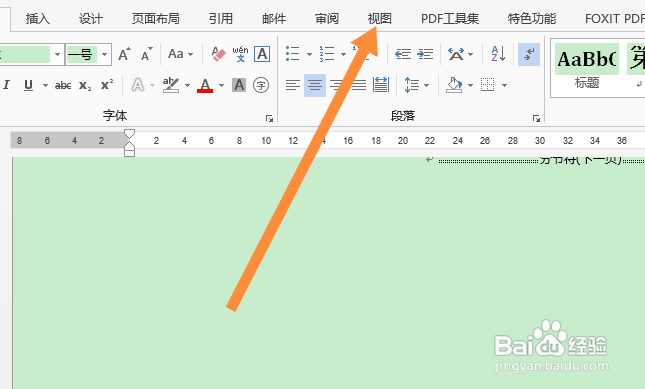Toggle character shading (gray A)
The width and height of the screenshot is (645, 389).
tap(239, 85)
